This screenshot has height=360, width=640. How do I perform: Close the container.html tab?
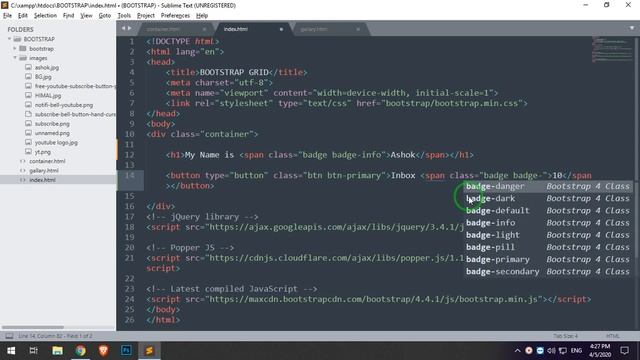[x=204, y=29]
